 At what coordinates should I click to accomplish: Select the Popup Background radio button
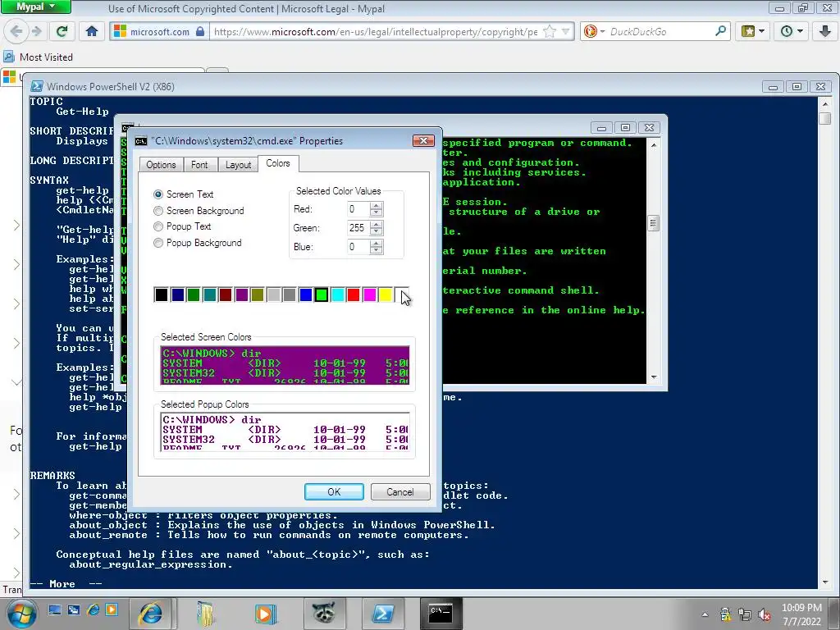point(158,243)
